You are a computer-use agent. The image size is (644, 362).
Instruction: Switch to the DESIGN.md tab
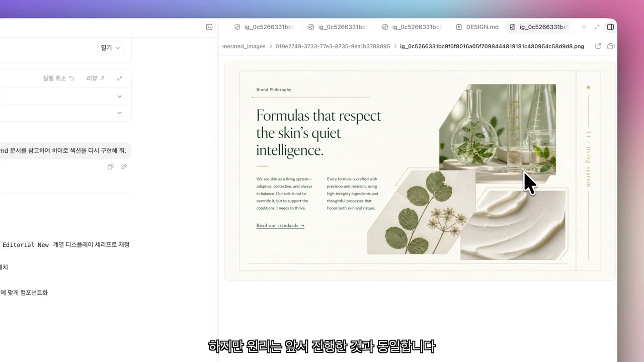[477, 27]
